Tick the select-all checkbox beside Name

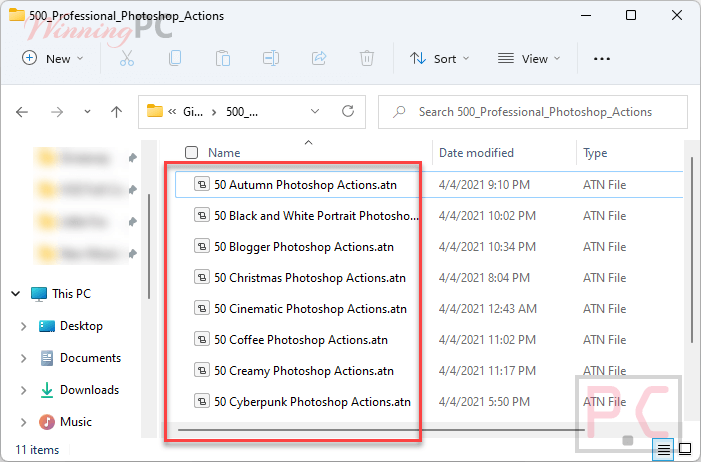(191, 153)
